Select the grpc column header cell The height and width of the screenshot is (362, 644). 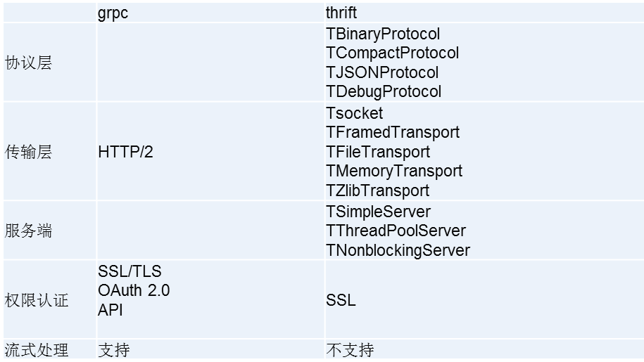(x=210, y=12)
